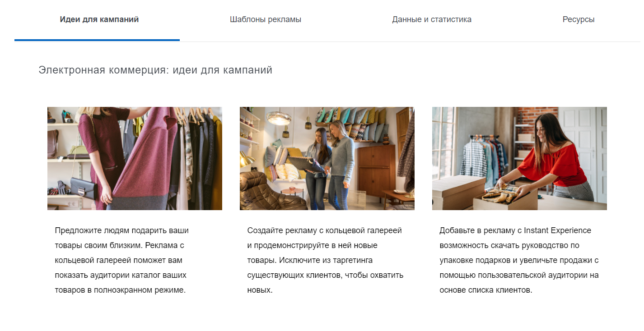Open the Идеи для кампаний tab

[99, 20]
